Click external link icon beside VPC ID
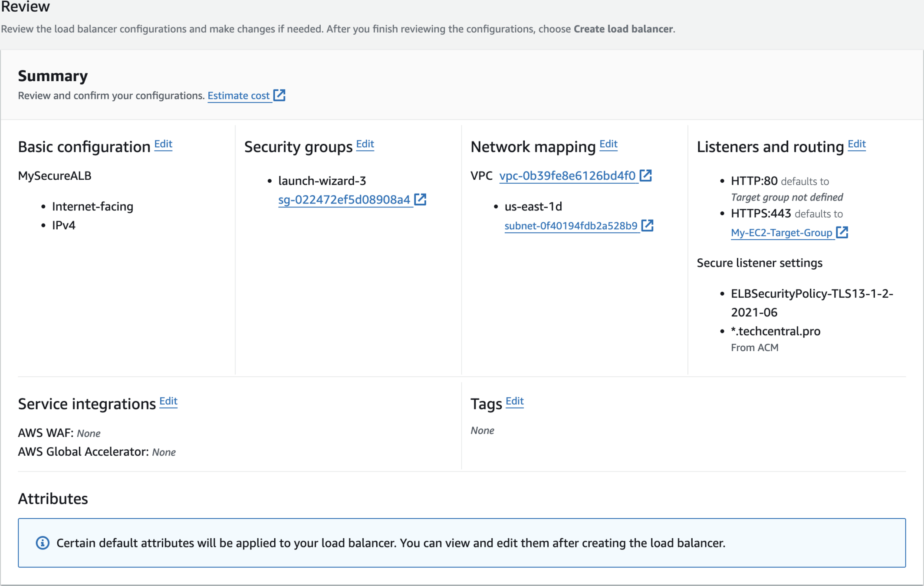 (x=646, y=175)
